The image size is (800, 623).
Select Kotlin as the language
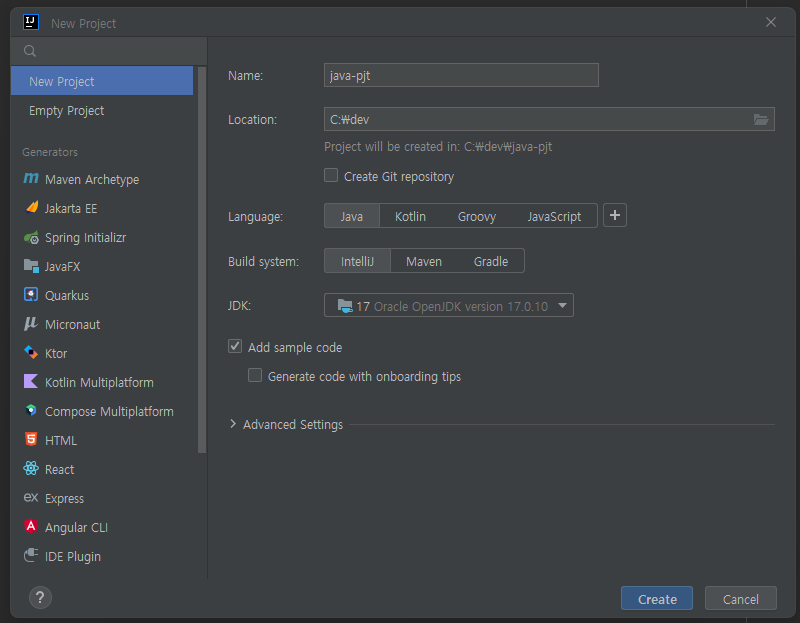410,216
